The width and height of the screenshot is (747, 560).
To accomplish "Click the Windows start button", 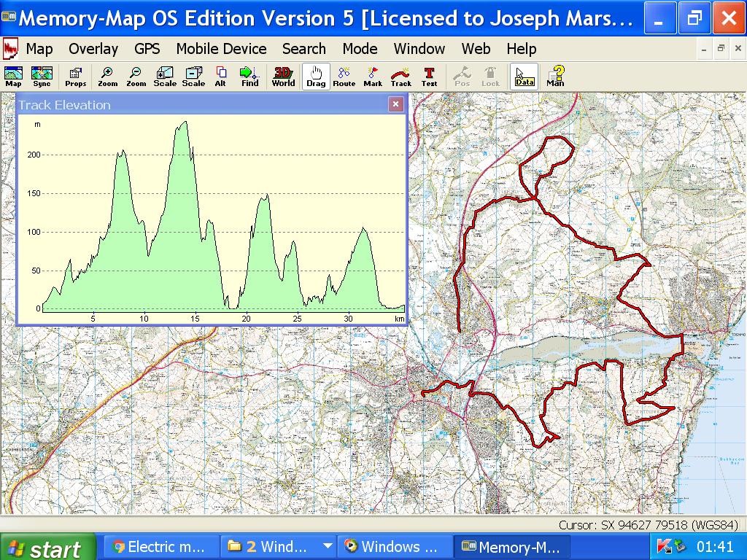I will (48, 547).
